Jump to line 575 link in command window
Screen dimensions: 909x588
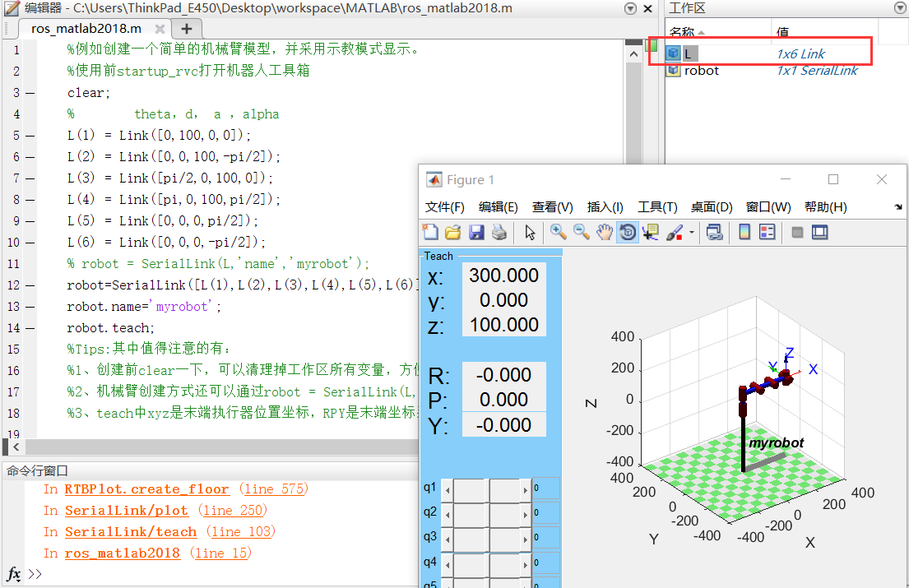274,489
